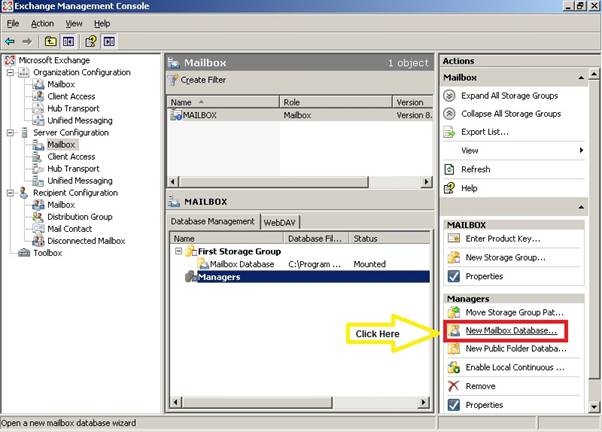The image size is (602, 432).
Task: Switch to the WebDAV tab
Action: [280, 222]
